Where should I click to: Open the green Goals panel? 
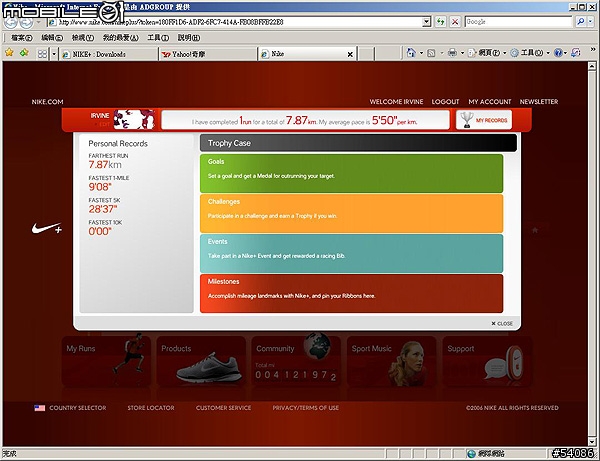click(x=351, y=173)
